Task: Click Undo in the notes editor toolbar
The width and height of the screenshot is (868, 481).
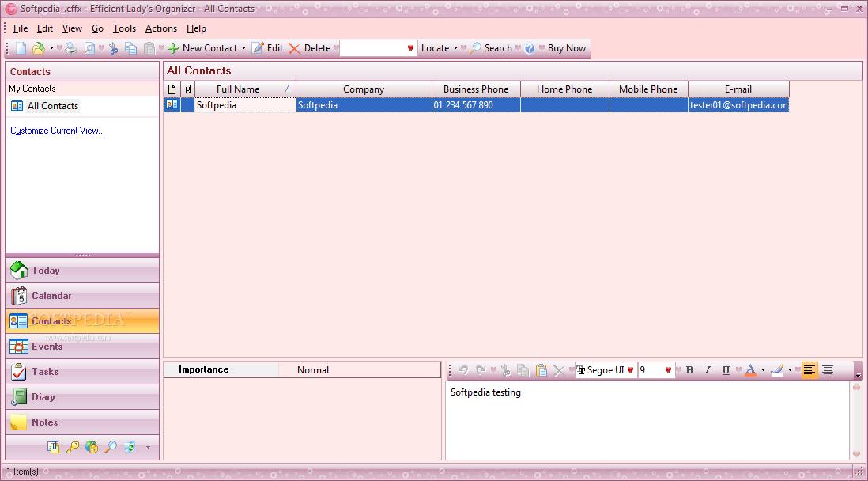Action: tap(463, 370)
